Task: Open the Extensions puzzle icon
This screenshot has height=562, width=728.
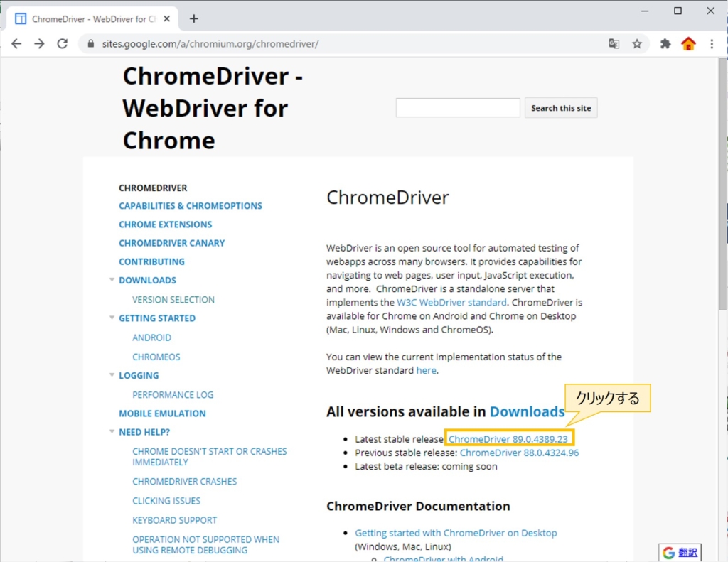Action: (x=665, y=44)
